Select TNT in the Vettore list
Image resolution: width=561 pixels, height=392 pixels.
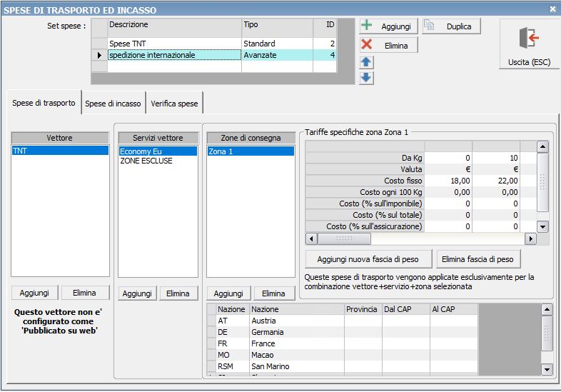[60, 151]
